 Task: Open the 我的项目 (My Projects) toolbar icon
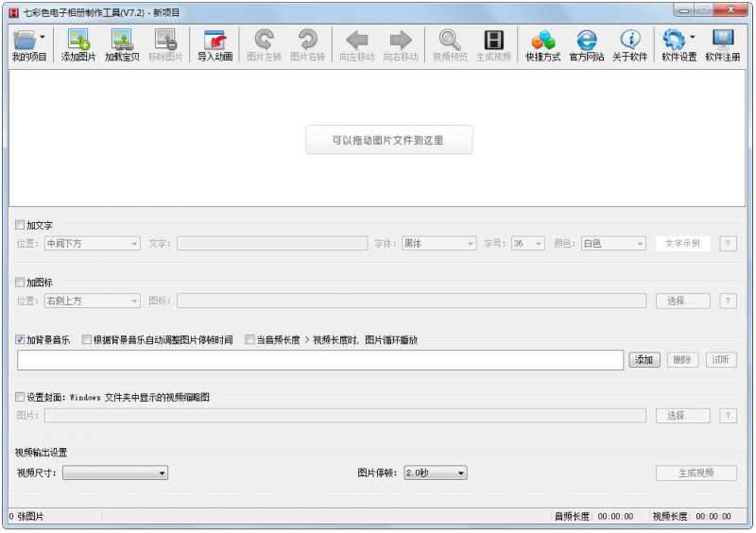26,42
